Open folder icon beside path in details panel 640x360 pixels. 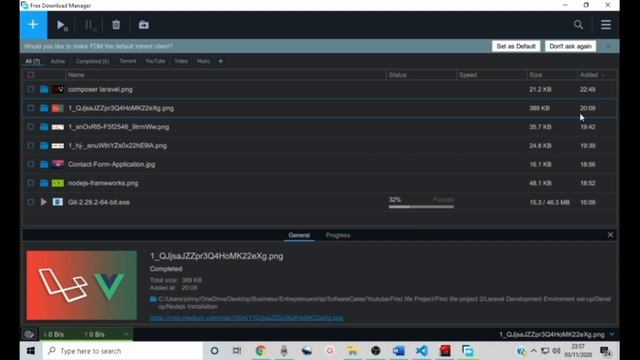(x=153, y=299)
